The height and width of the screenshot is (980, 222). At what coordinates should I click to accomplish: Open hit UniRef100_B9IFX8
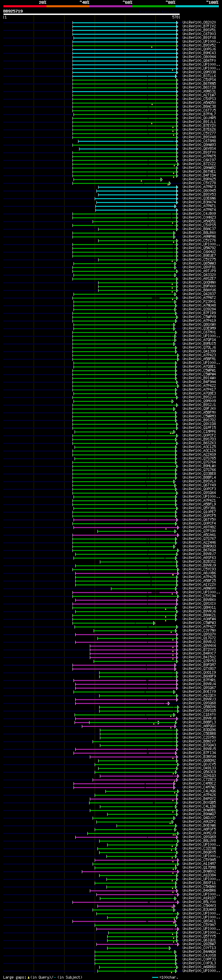click(199, 38)
